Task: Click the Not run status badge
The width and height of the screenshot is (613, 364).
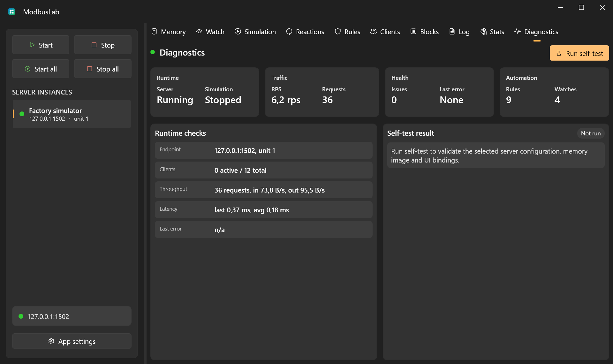Action: pyautogui.click(x=591, y=133)
